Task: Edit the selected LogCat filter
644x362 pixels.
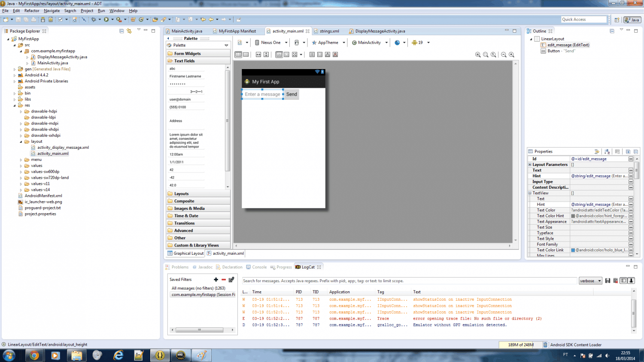Action: [231, 280]
